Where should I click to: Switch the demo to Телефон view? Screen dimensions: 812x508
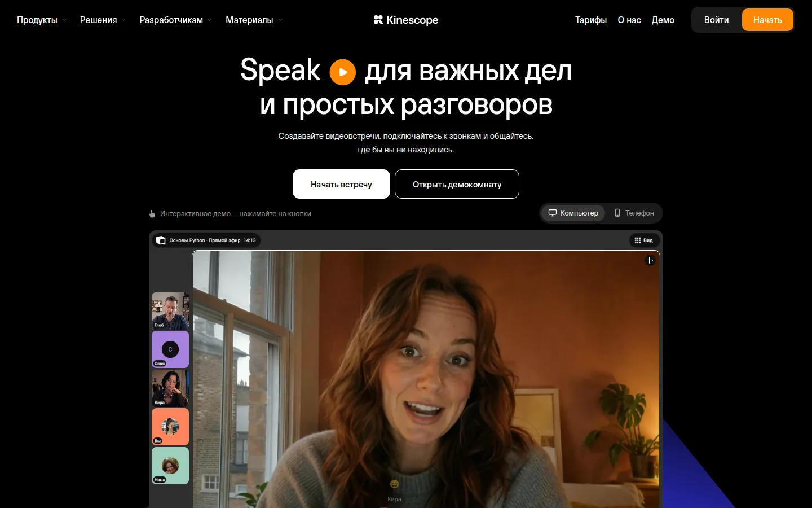tap(634, 213)
